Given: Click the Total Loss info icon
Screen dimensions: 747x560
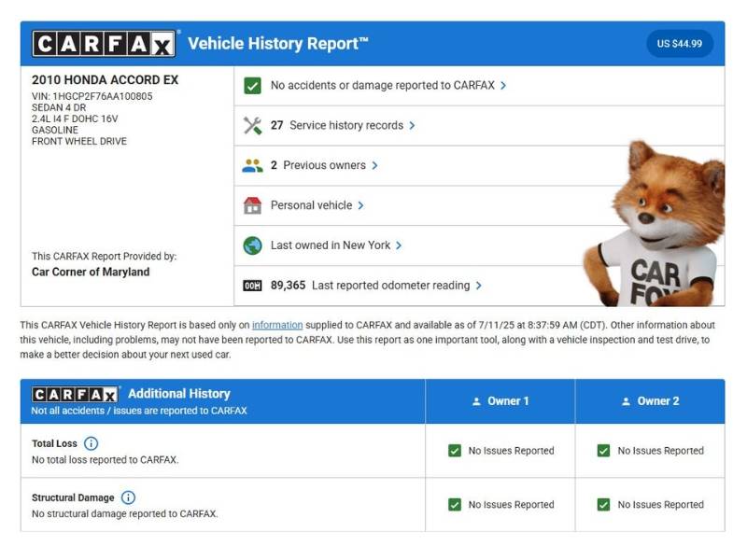Looking at the screenshot, I should coord(91,443).
